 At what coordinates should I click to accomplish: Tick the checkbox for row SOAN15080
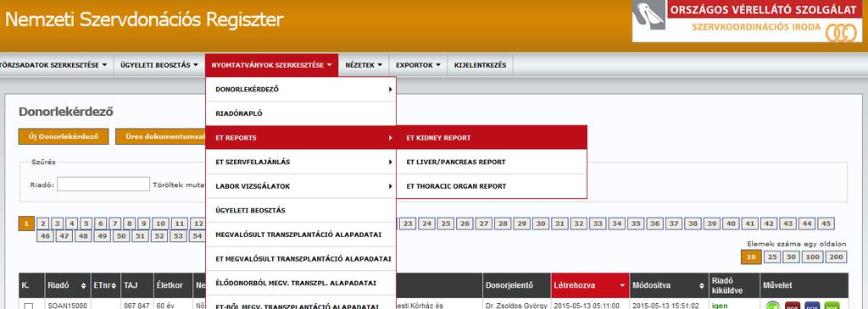tap(29, 306)
